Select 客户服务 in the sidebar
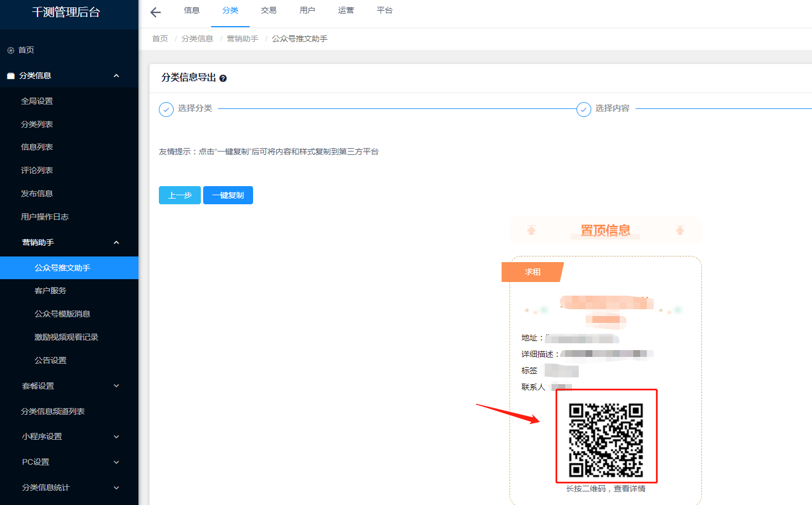The image size is (812, 505). coord(51,291)
